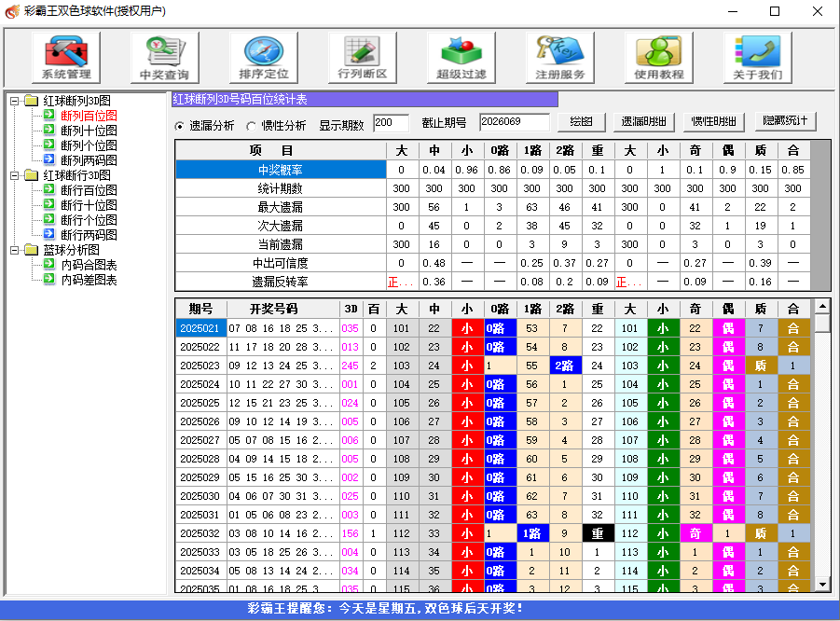This screenshot has height=621, width=840.
Task: Open the 排序定位 compass icon
Action: (x=264, y=57)
